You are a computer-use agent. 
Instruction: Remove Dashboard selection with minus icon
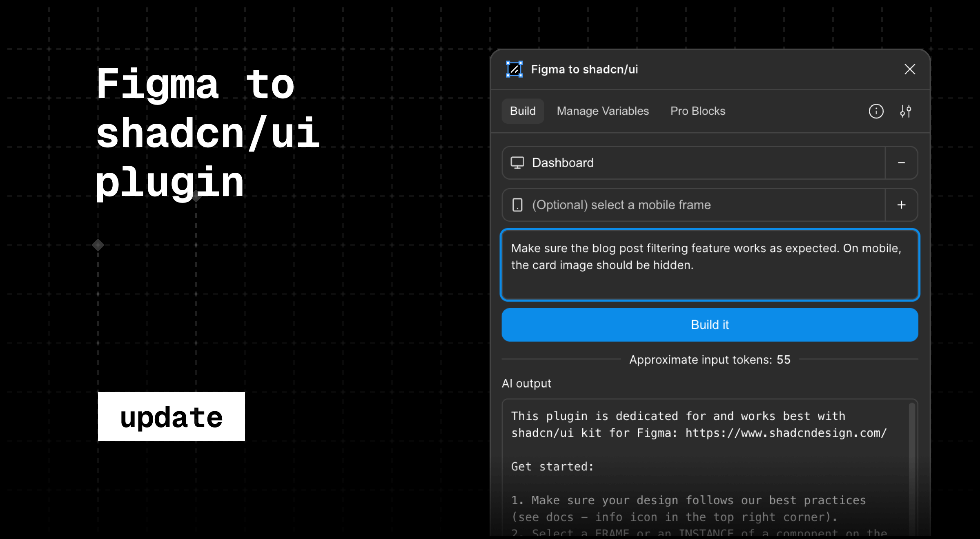(902, 163)
